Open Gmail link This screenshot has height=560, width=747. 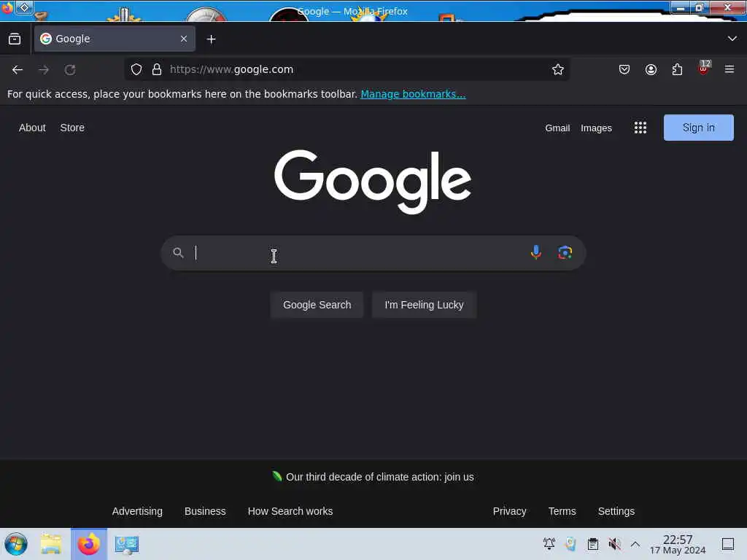(557, 128)
